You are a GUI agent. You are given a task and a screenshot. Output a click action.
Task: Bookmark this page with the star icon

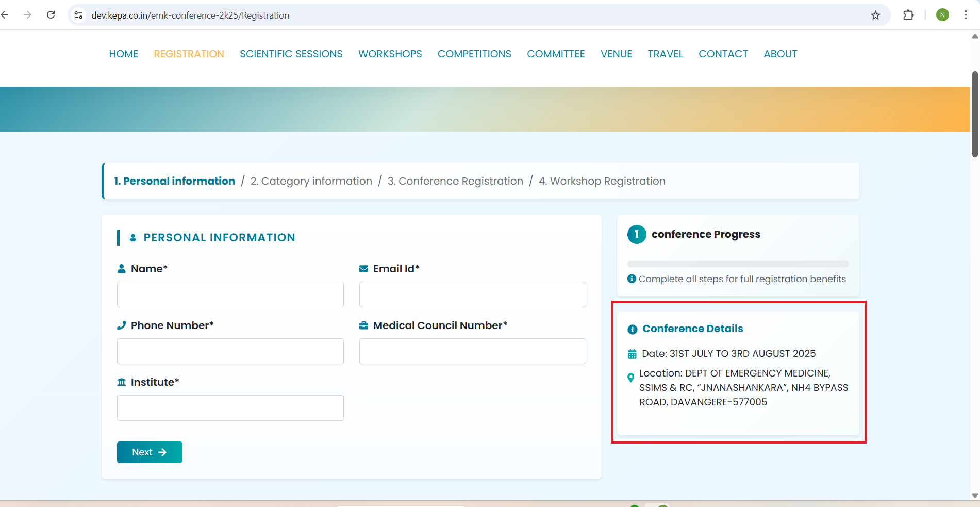(875, 15)
